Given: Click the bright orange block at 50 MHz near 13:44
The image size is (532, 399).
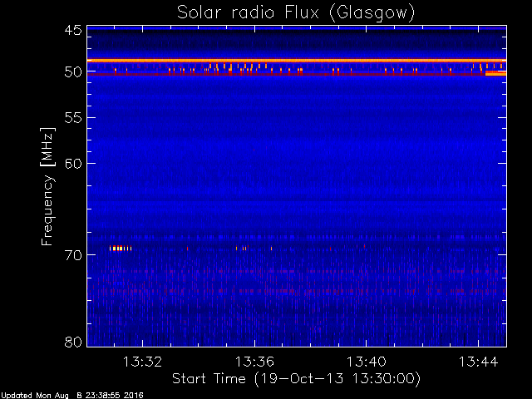Looking at the screenshot, I should (495, 73).
